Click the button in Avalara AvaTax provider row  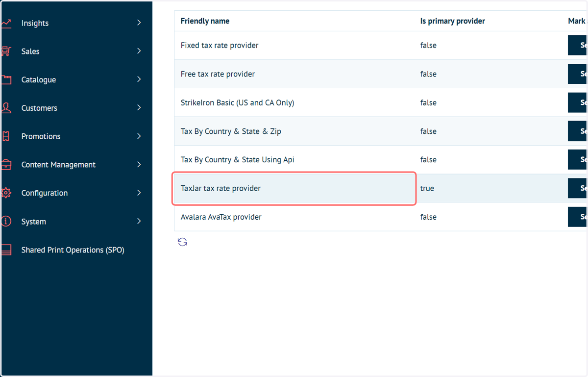(x=578, y=217)
